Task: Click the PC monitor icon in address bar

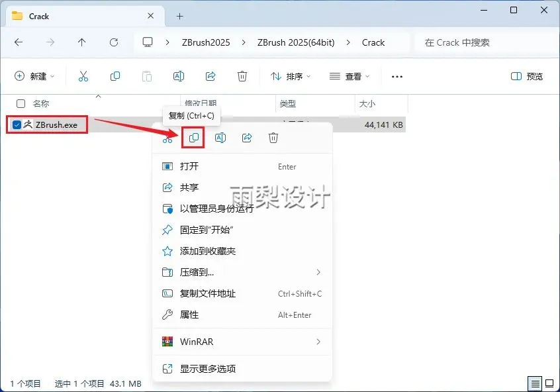Action: click(148, 42)
